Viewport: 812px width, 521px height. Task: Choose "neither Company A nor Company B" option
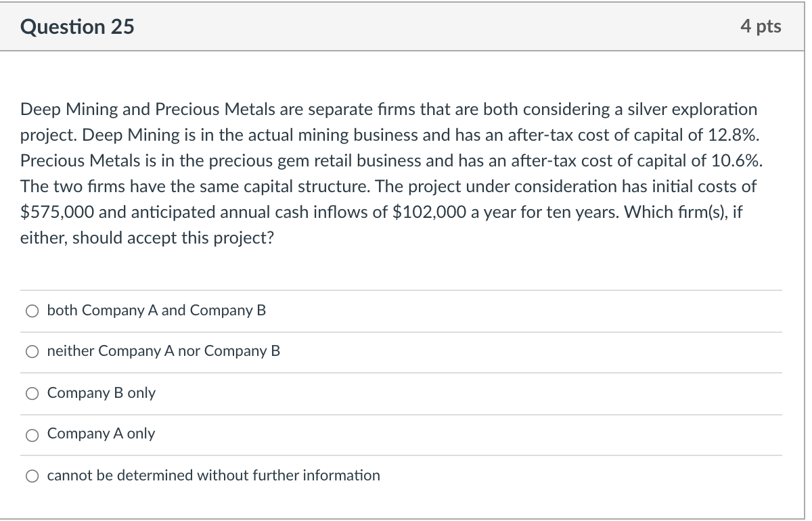coord(32,351)
